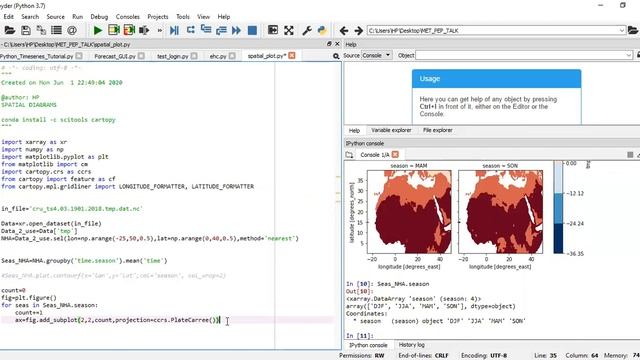Click the Step out / return icon

221,30
